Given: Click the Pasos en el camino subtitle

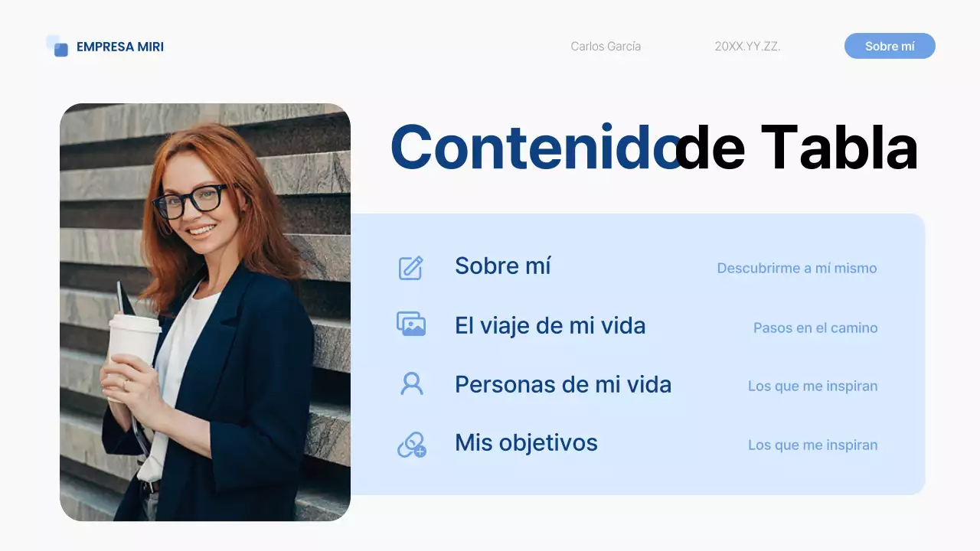Looking at the screenshot, I should pos(815,328).
